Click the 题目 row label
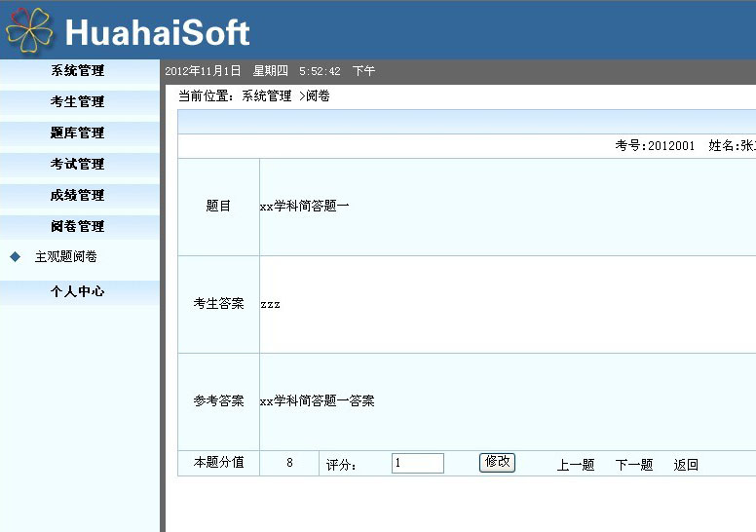 pos(218,207)
